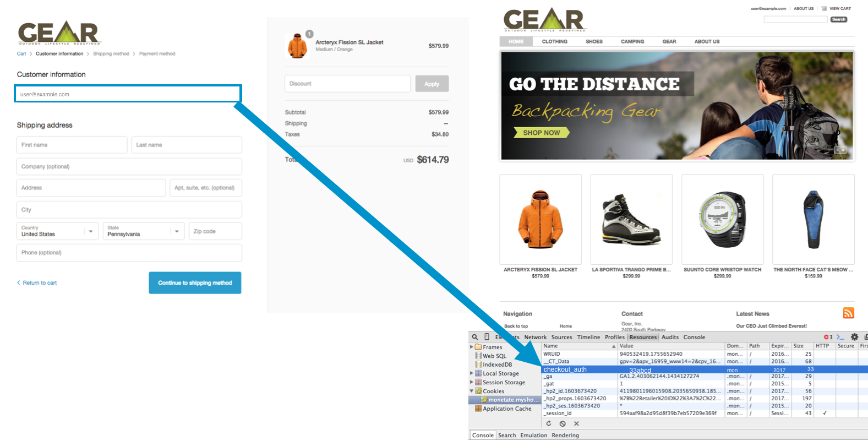Open the Country dropdown
Viewport: 868px width, 446px height.
click(x=57, y=231)
